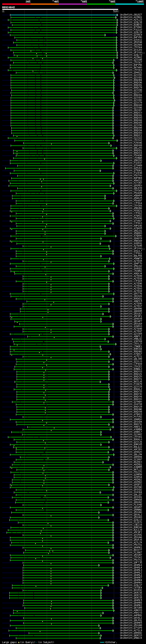
Task: Select the UniRef100_Q8LEV9 label
Action: (x=131, y=188)
